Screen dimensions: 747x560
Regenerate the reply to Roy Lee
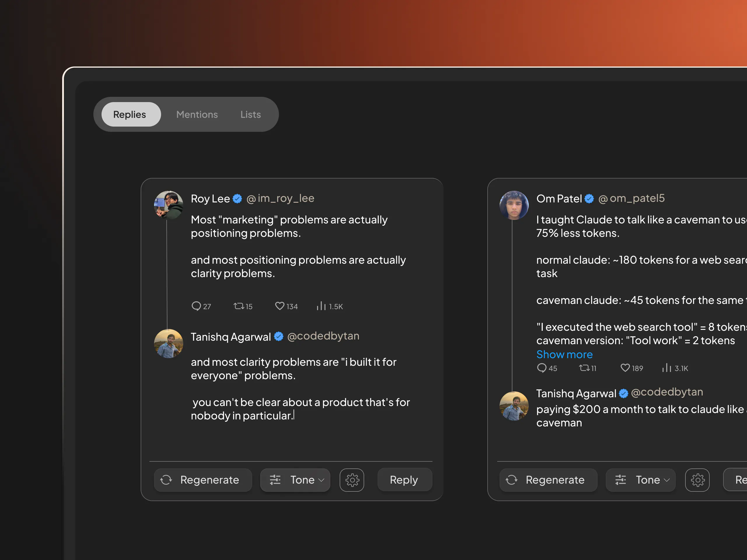[x=203, y=480]
